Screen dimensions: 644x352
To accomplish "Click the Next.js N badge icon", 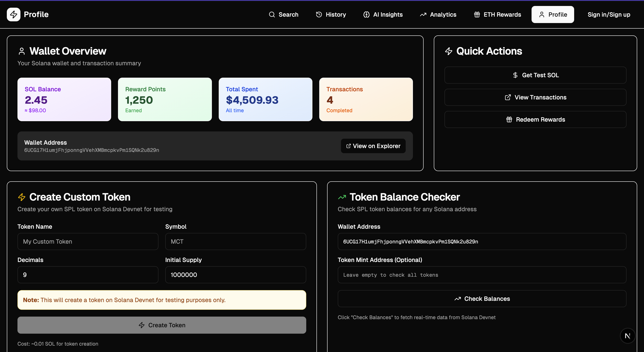I will tap(627, 336).
